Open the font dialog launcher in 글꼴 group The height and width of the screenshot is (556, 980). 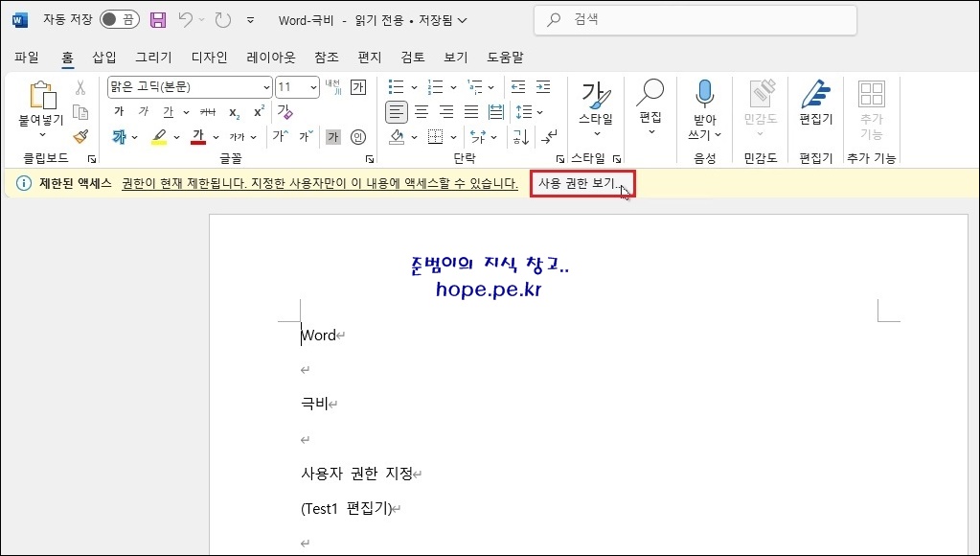[370, 159]
